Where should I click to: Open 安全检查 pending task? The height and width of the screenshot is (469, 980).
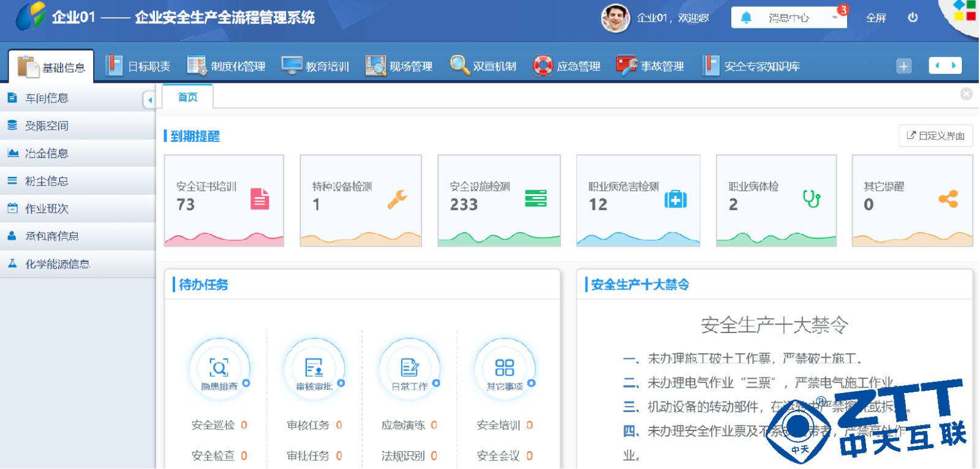[219, 456]
